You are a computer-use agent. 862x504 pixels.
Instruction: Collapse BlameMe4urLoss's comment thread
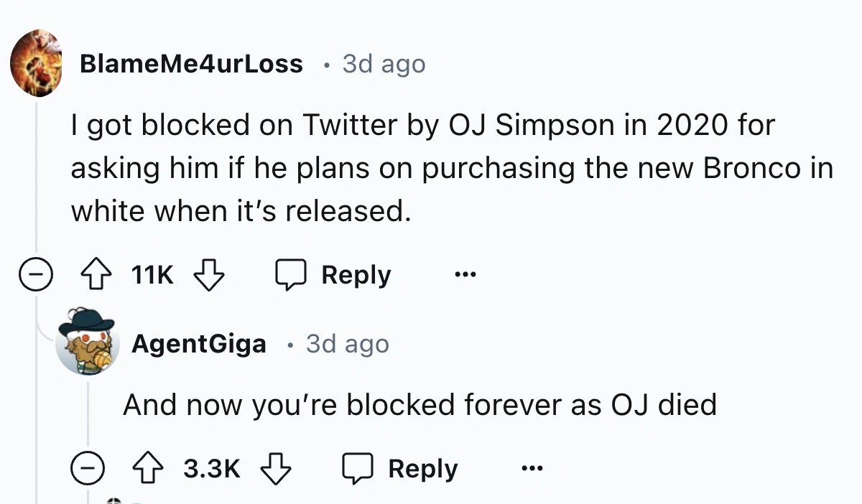(x=34, y=276)
